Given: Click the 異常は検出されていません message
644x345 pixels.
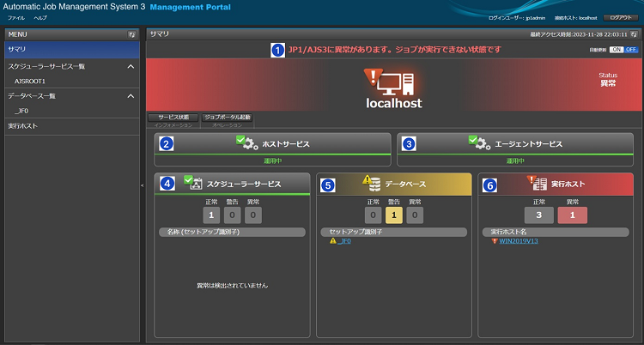Looking at the screenshot, I should (233, 286).
